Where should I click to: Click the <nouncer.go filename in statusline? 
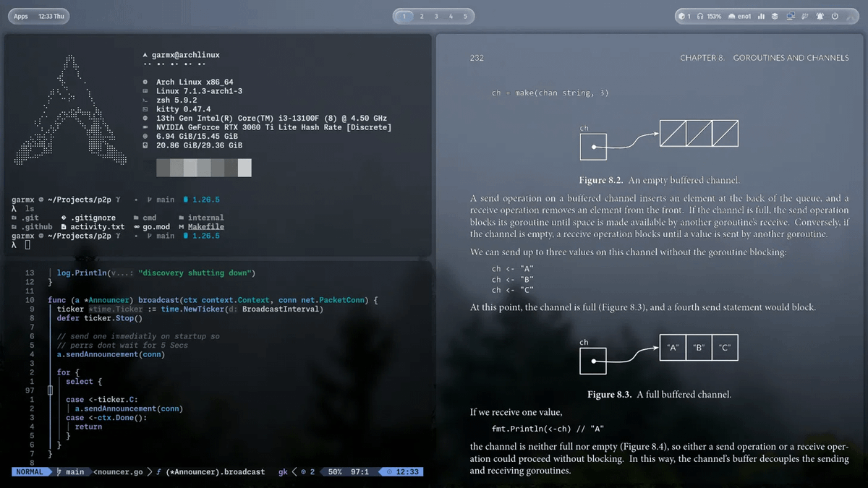click(119, 472)
